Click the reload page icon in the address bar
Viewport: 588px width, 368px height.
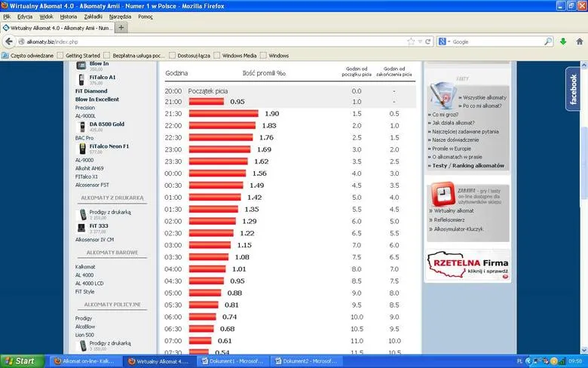point(428,41)
